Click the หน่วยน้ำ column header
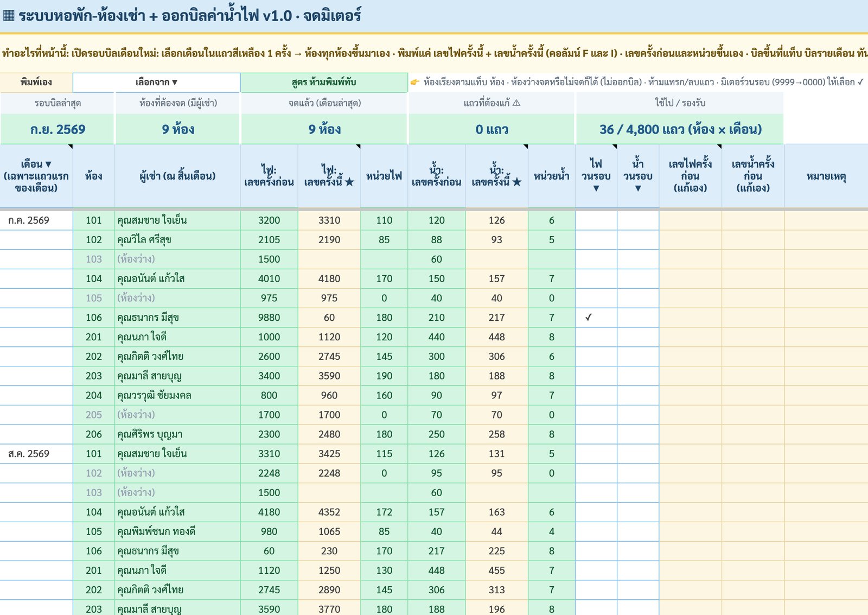Screen dimensions: 868x615 point(552,176)
